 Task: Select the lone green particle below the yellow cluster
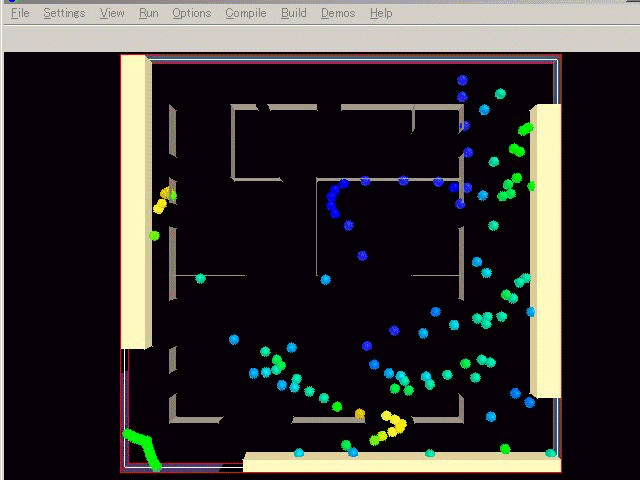(x=154, y=236)
